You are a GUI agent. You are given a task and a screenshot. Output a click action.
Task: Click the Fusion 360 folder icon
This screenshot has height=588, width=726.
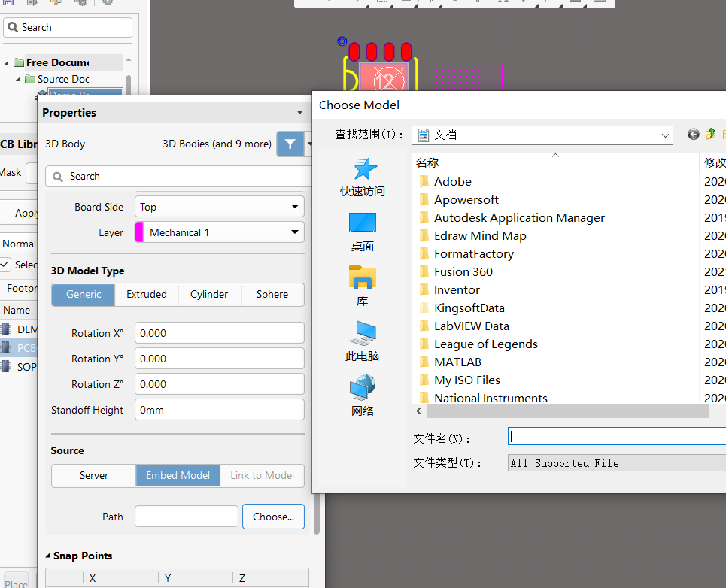[424, 271]
